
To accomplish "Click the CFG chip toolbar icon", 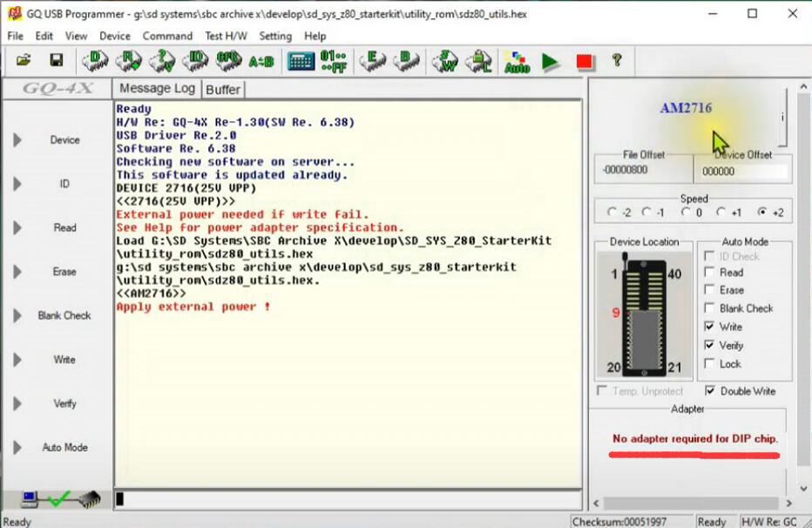I will [x=229, y=61].
